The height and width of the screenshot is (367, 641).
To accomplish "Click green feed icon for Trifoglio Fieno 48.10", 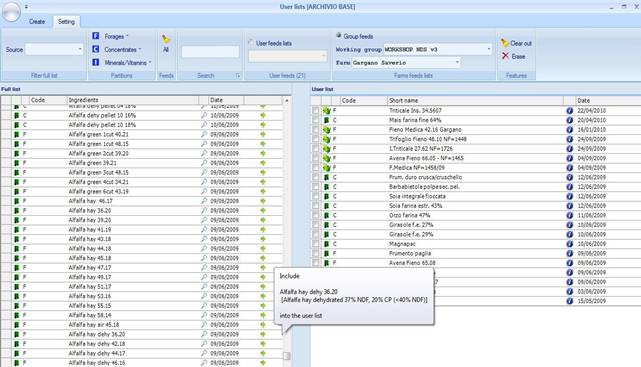I will [x=326, y=139].
